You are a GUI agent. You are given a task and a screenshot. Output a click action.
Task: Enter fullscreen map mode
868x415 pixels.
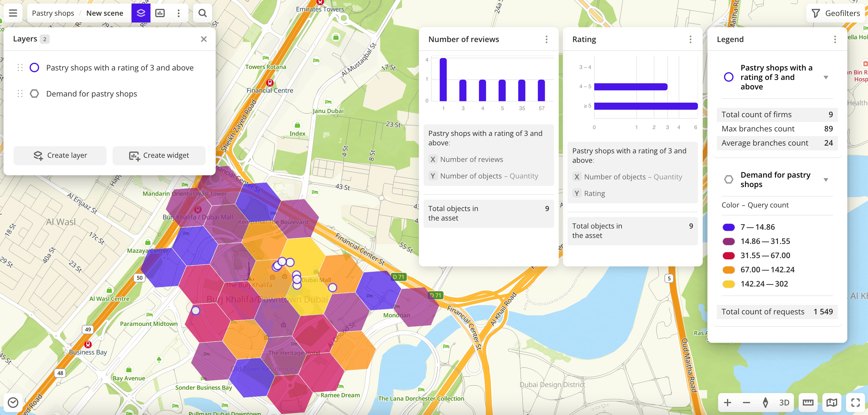click(856, 403)
